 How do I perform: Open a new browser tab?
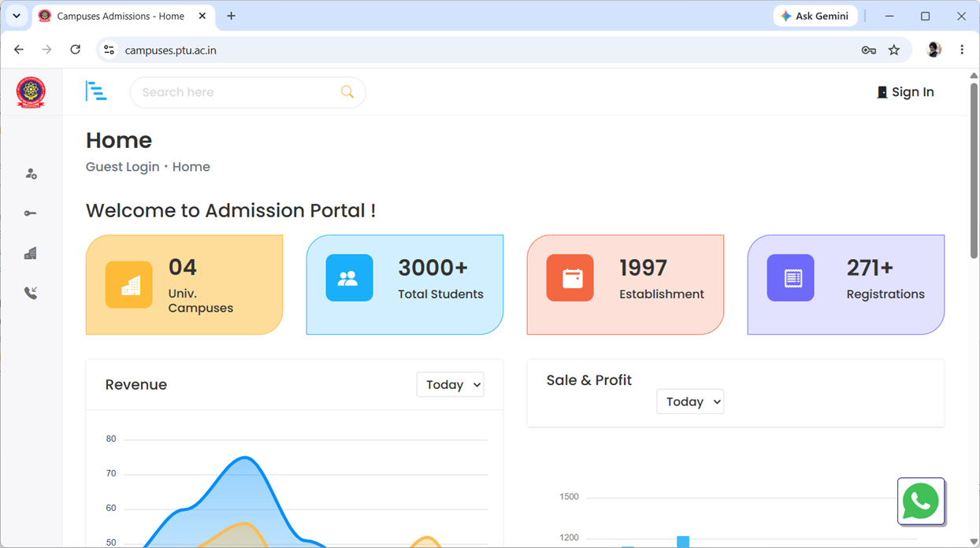click(231, 16)
